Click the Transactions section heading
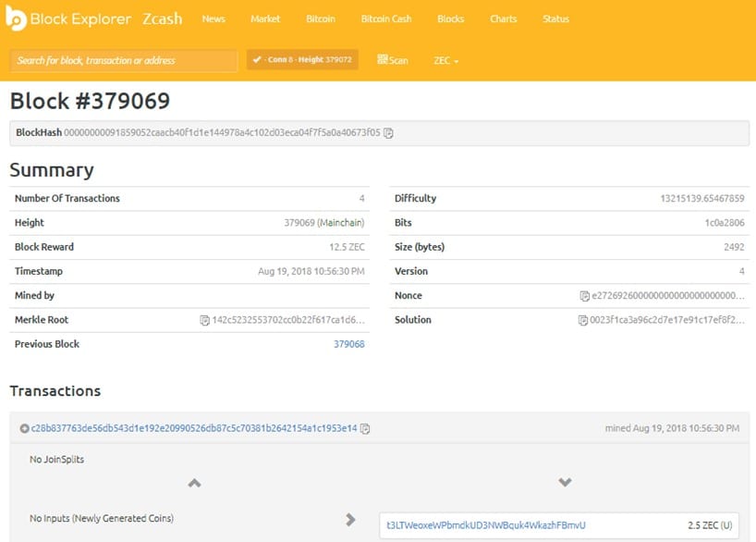This screenshot has height=542, width=756. pyautogui.click(x=55, y=391)
